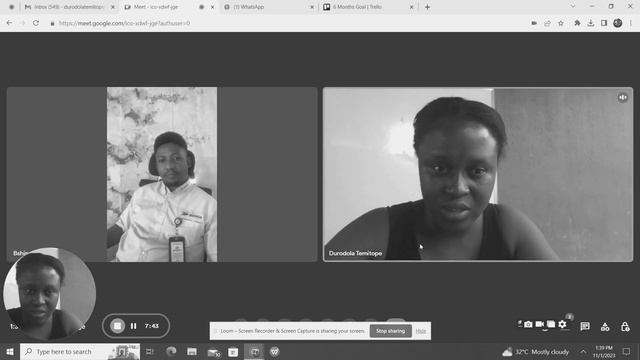Open the Meet host controls lock icon
Screen dimensions: 640x360
(625, 327)
